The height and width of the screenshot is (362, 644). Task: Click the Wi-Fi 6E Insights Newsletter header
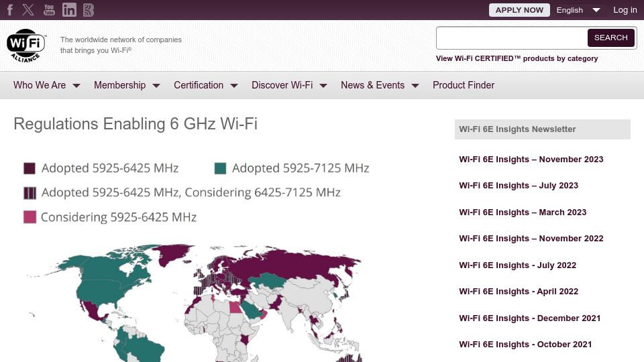[542, 129]
